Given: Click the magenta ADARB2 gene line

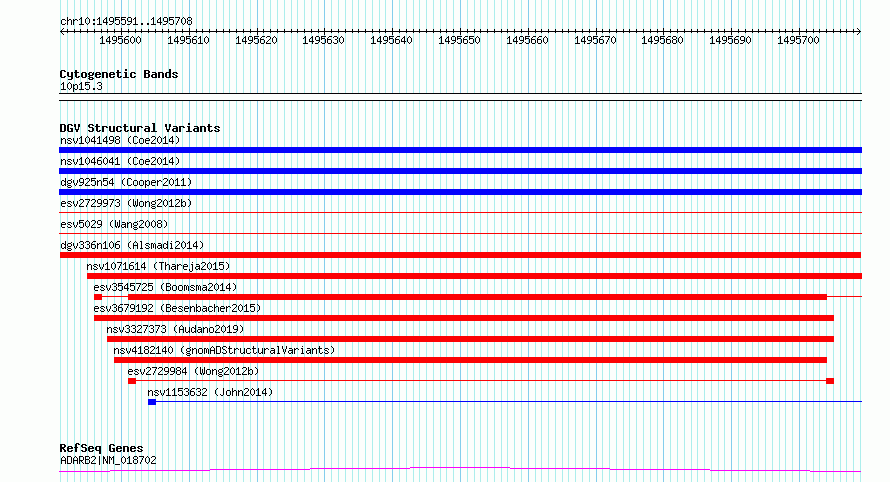Looking at the screenshot, I should click(x=460, y=470).
